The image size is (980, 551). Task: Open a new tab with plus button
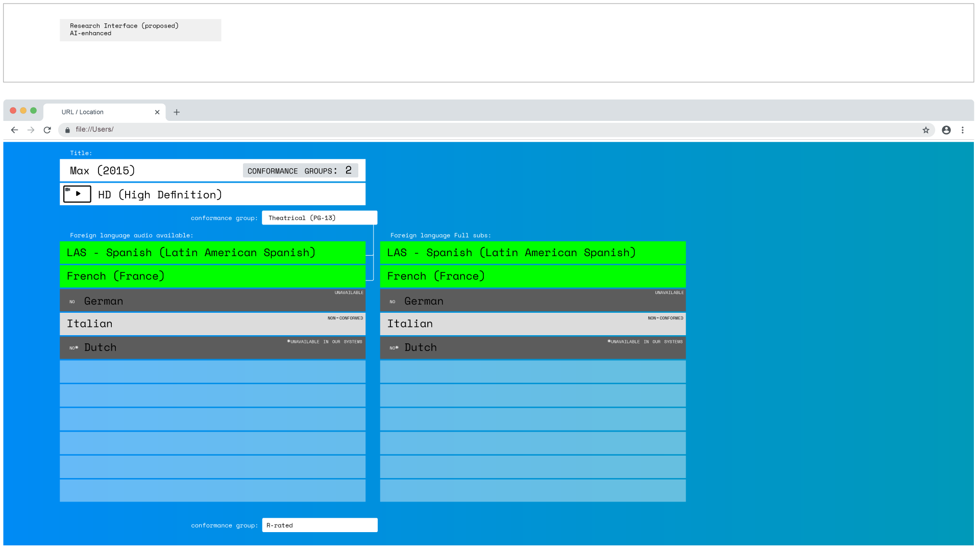[177, 112]
